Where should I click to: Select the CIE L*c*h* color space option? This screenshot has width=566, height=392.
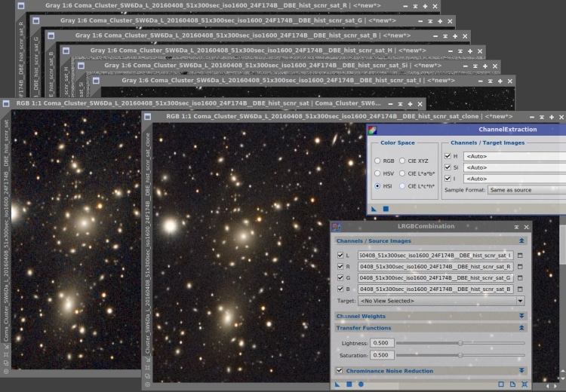402,186
